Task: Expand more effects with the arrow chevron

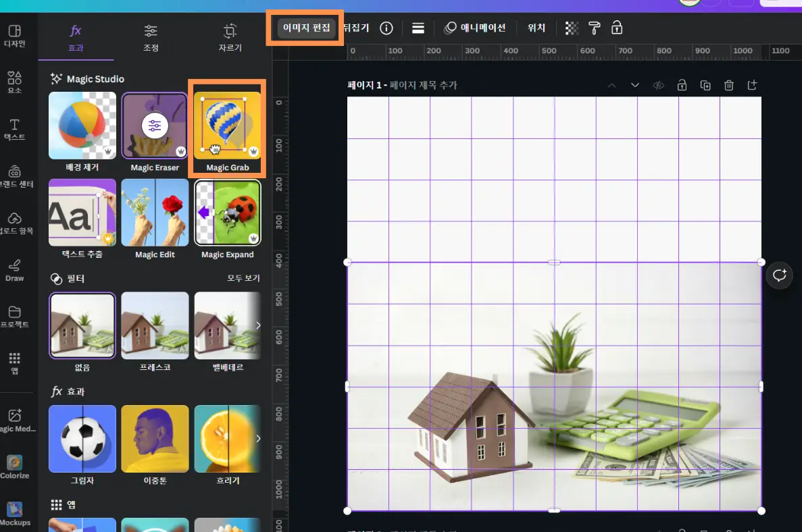Action: coord(258,438)
